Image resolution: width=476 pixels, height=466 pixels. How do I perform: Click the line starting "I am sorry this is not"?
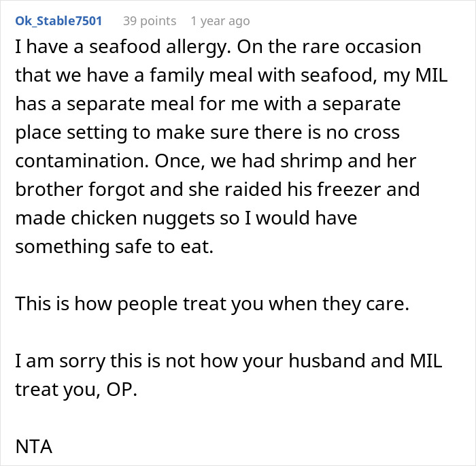pos(228,361)
